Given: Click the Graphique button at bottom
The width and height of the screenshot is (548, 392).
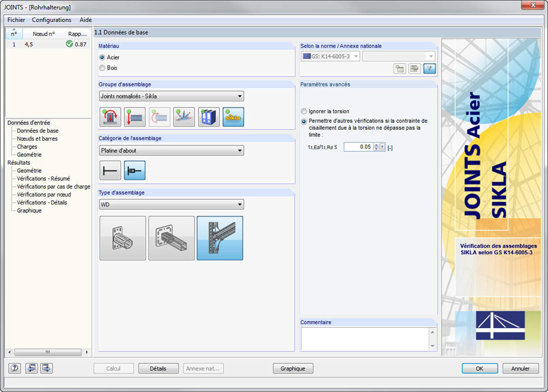Looking at the screenshot, I should pyautogui.click(x=293, y=369).
